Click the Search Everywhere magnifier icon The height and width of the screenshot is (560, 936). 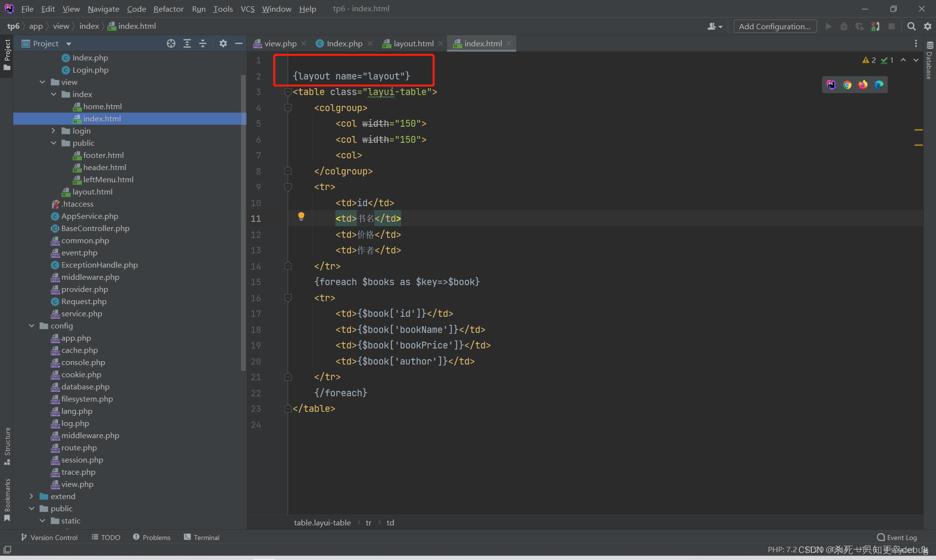point(911,26)
